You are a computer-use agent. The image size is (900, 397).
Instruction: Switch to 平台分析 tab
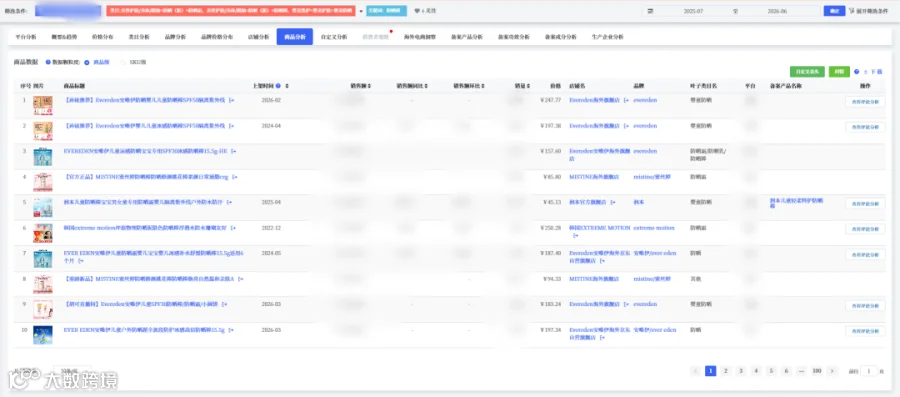coord(25,37)
